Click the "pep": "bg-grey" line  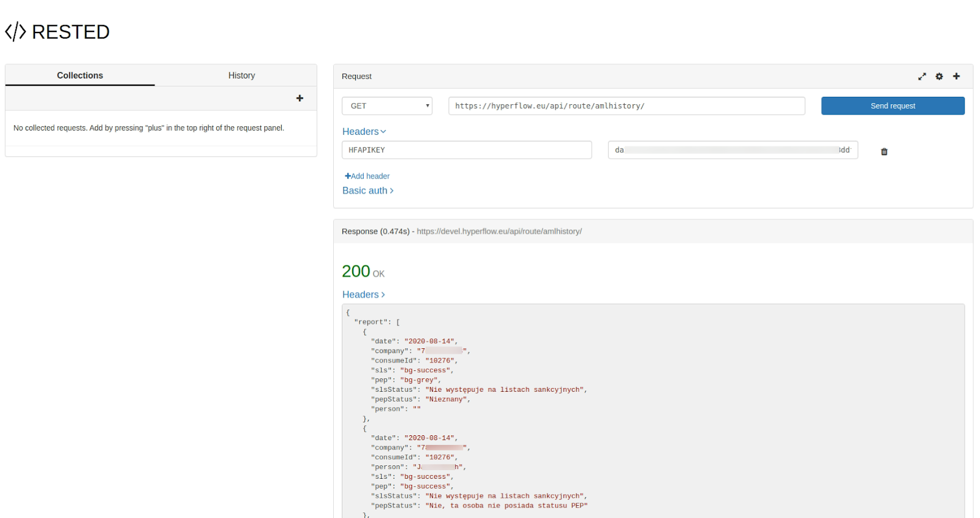click(405, 380)
